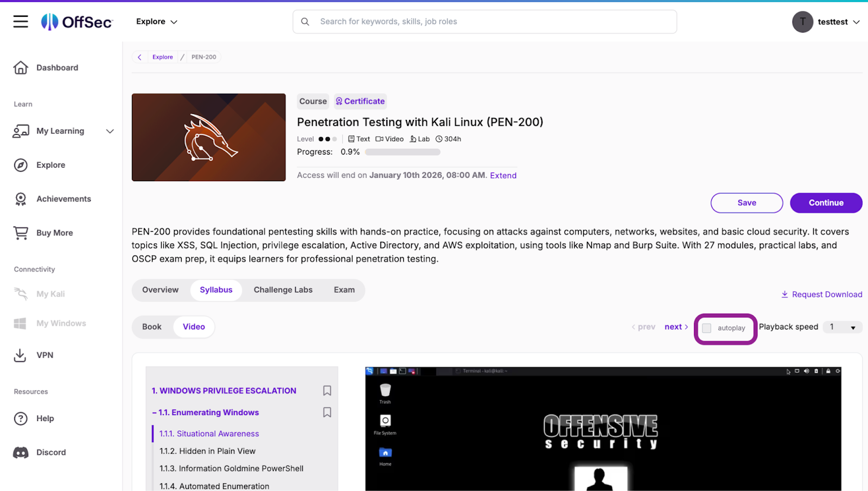Image resolution: width=868 pixels, height=491 pixels.
Task: Click the Windows Privilege Escalation heading
Action: pos(224,391)
